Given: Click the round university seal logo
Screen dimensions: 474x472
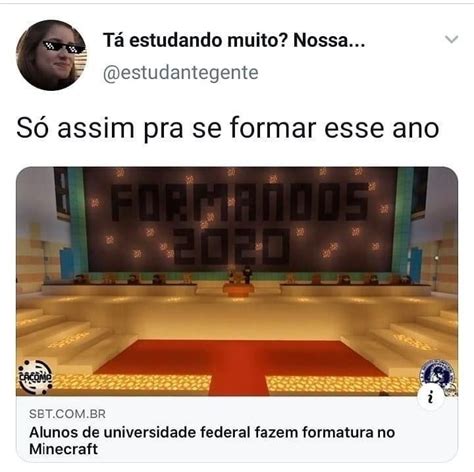Looking at the screenshot, I should click(437, 375).
